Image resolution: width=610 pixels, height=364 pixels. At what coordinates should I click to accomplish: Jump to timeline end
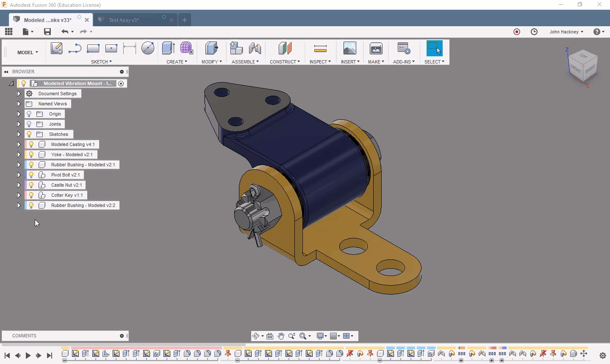[49, 356]
